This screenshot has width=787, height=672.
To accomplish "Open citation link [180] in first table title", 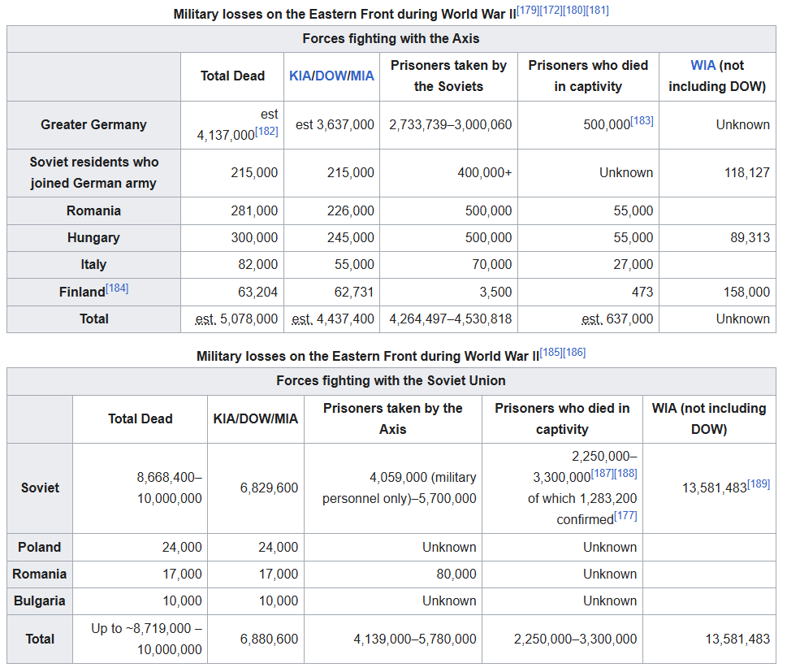I will [573, 10].
